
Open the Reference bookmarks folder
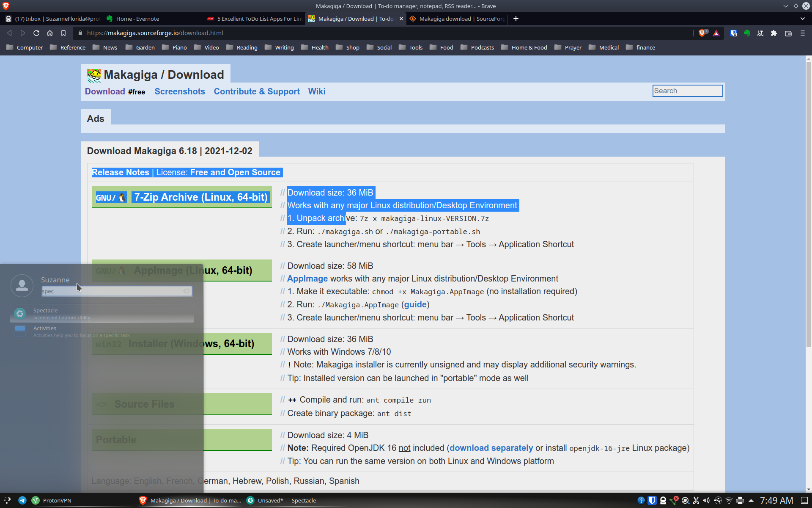[x=68, y=47]
